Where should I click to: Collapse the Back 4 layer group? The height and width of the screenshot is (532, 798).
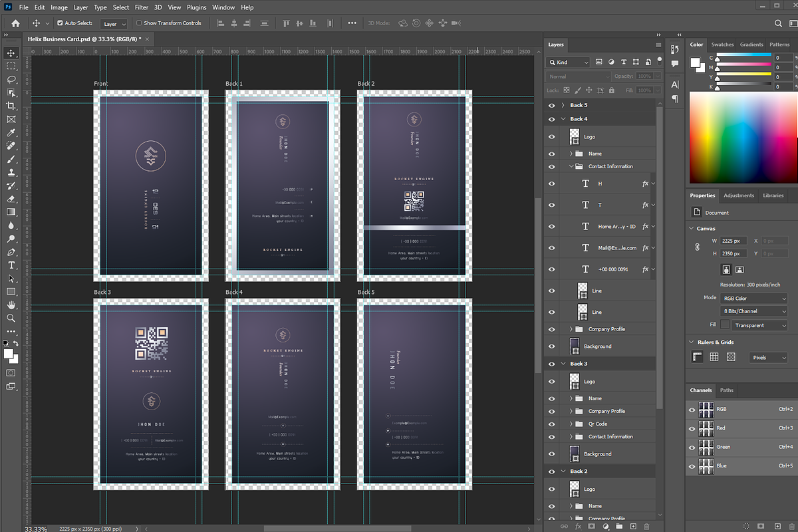coord(563,119)
